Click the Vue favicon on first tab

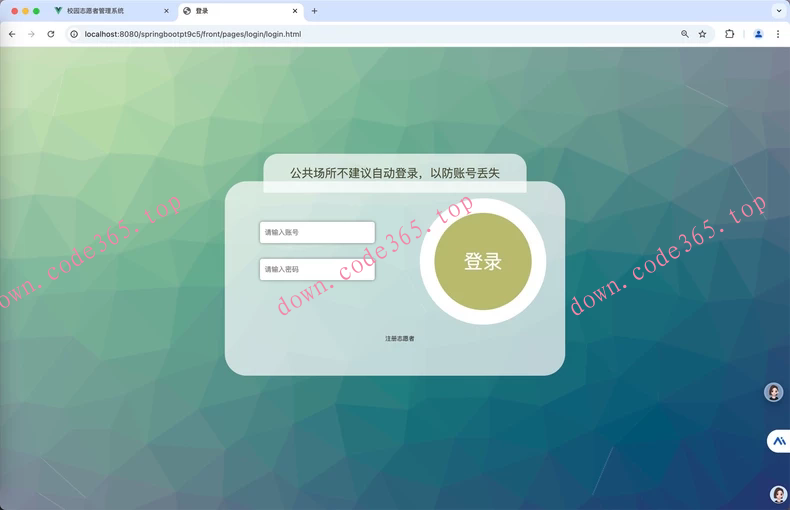(58, 11)
